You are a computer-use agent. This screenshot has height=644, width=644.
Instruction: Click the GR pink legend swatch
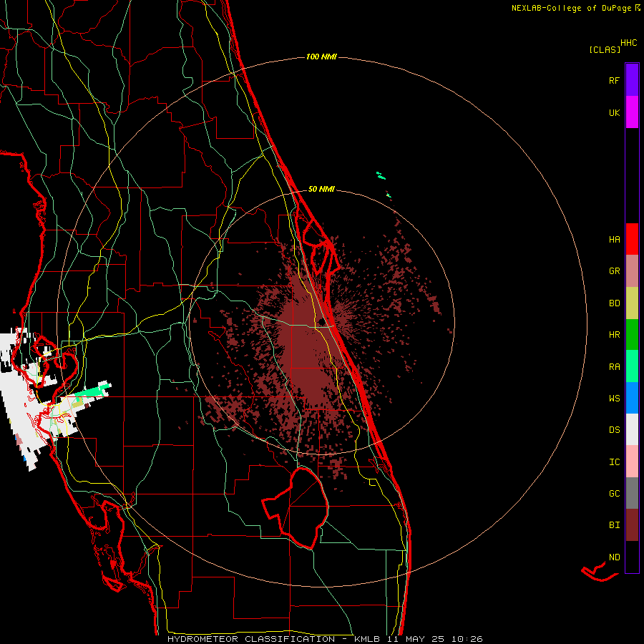pyautogui.click(x=632, y=270)
